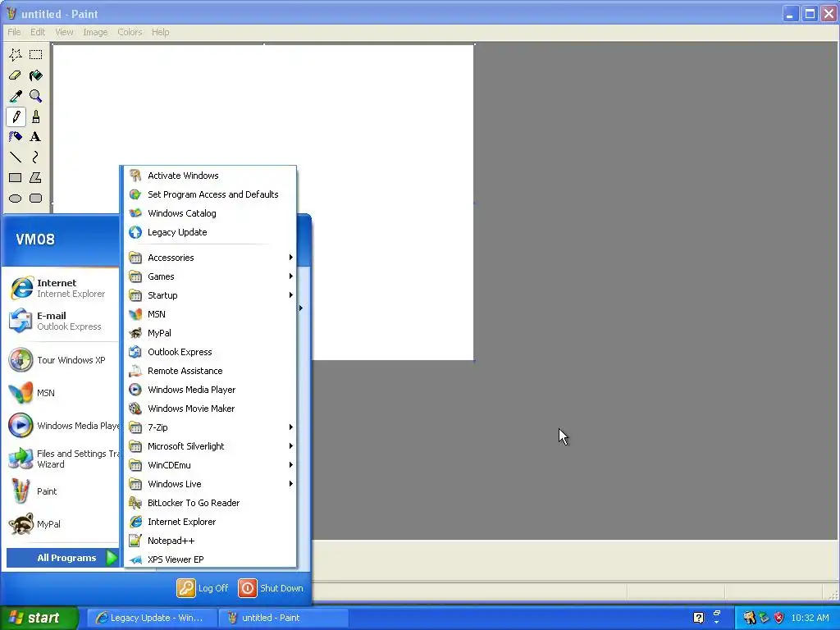Viewport: 840px width, 630px height.
Task: Select the Rectangle shape tool
Action: tap(16, 177)
